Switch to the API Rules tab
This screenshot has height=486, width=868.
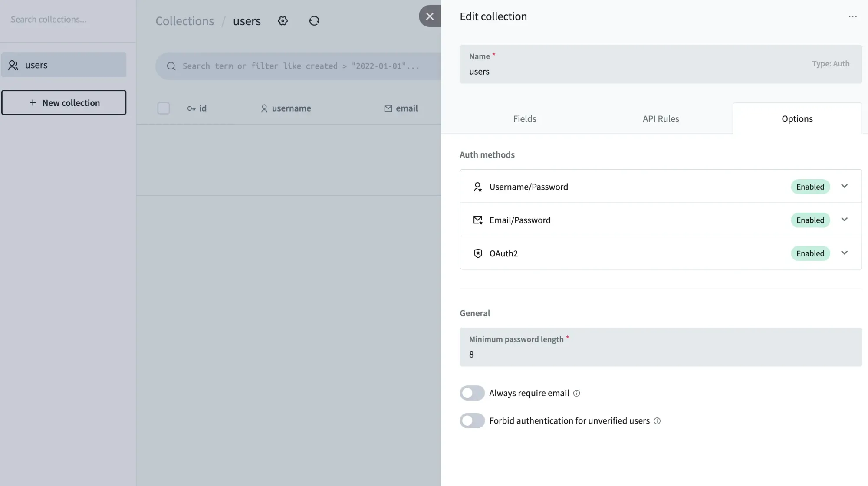coord(661,118)
